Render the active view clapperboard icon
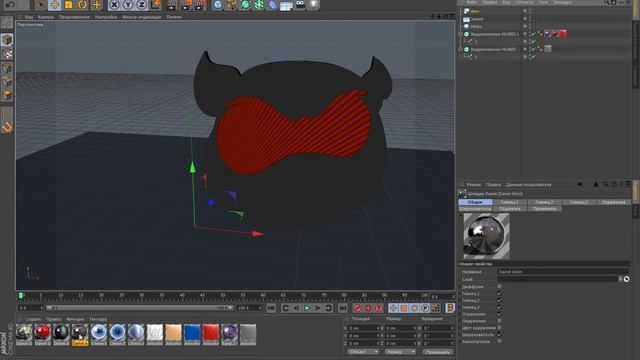Viewport: 640px width, 360px height. [x=172, y=5]
